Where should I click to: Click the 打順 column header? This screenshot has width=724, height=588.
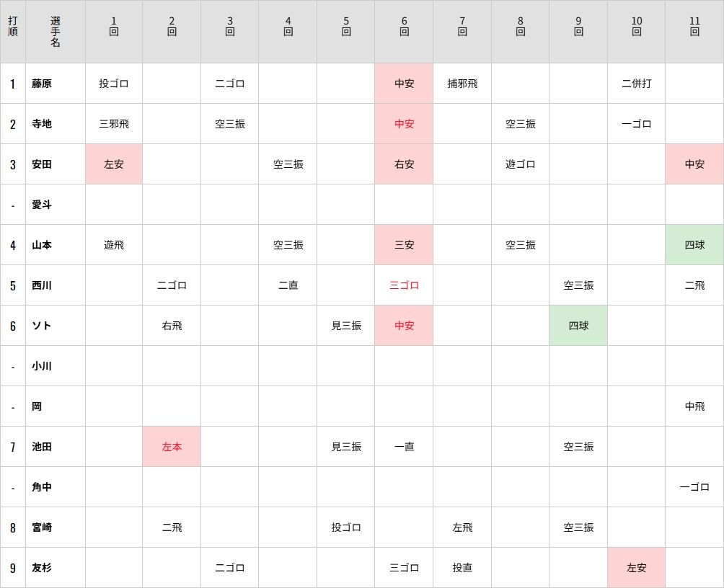click(13, 32)
